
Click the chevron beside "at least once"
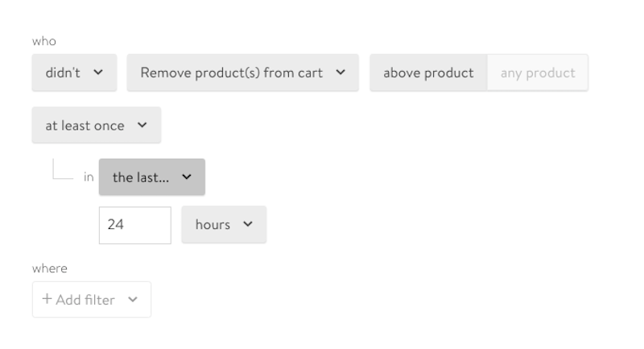(x=142, y=125)
